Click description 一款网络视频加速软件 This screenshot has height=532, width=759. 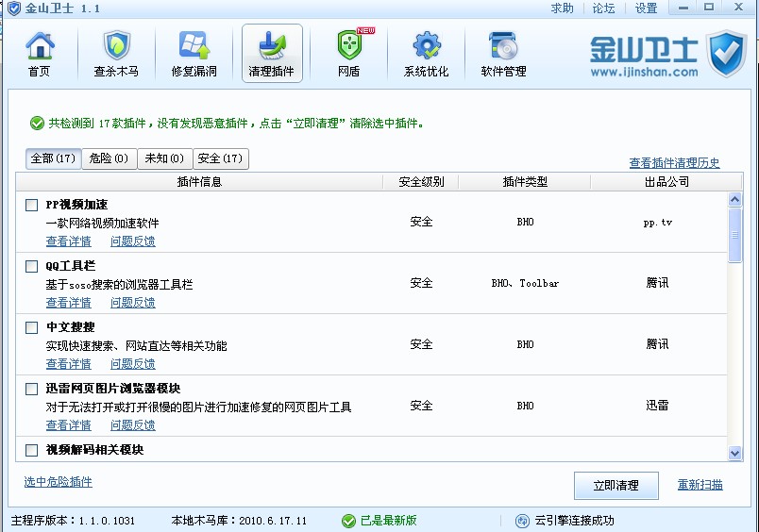point(103,224)
